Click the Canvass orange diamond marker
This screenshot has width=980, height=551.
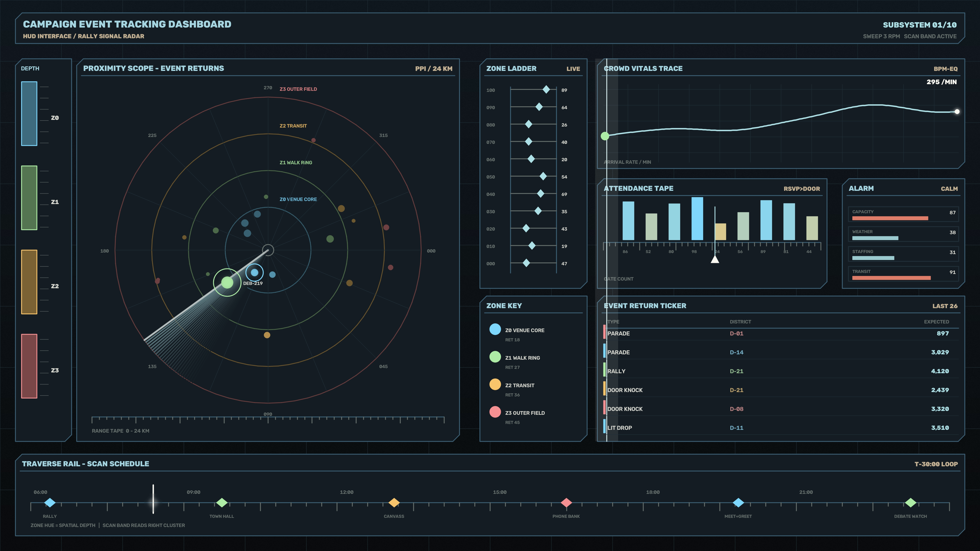(394, 503)
